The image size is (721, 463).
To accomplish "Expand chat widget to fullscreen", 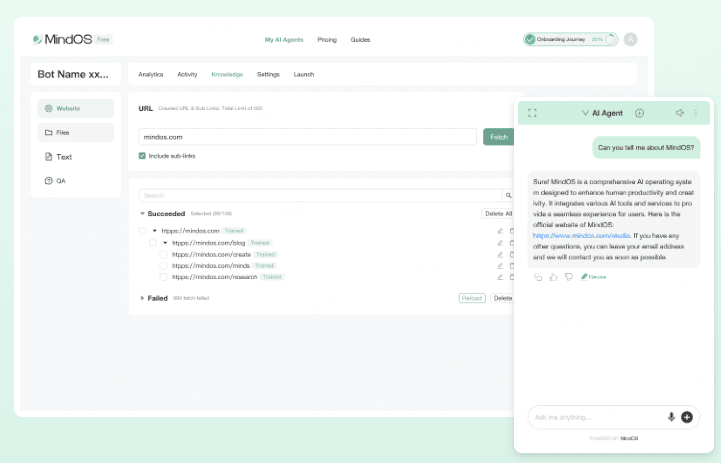I will coord(532,113).
